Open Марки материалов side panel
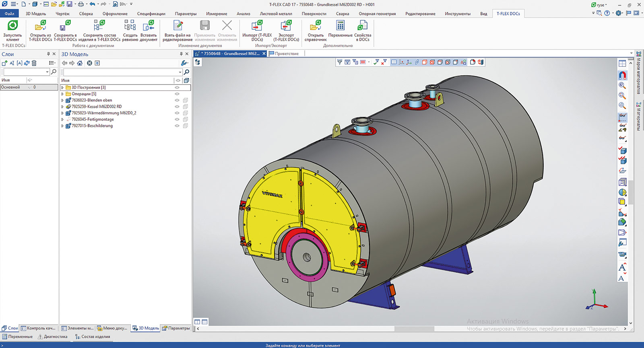Viewport: 644px width, 348px height. (x=638, y=73)
